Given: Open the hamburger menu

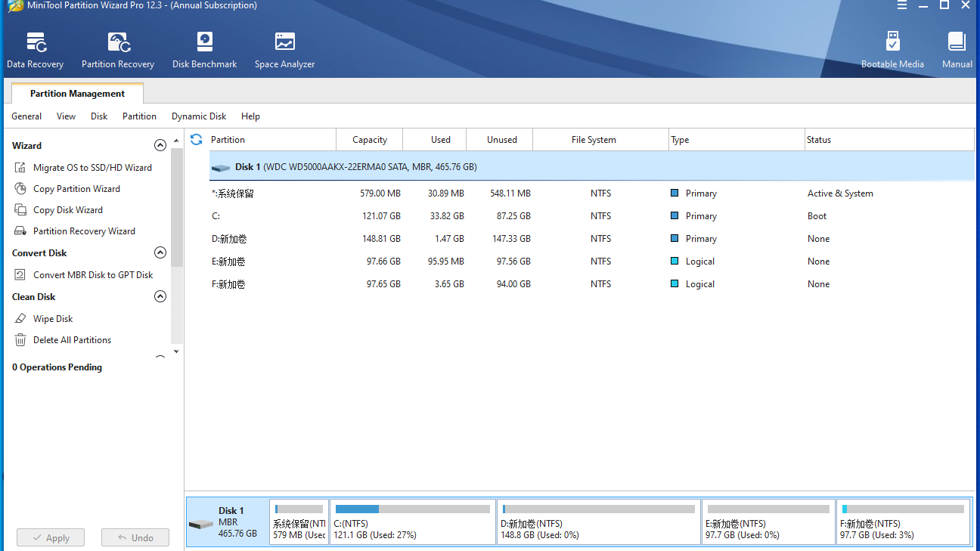Looking at the screenshot, I should point(902,5).
